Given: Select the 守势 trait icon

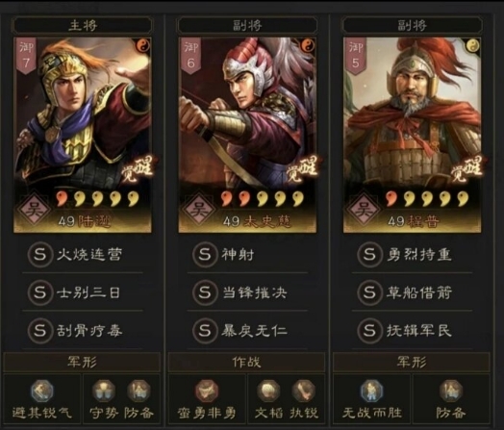Looking at the screenshot, I should [x=104, y=392].
